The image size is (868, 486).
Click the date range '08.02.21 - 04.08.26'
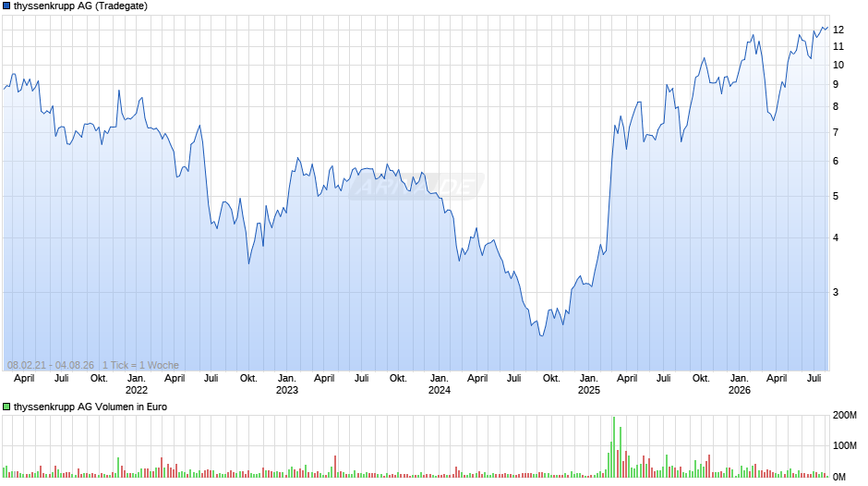pos(51,365)
